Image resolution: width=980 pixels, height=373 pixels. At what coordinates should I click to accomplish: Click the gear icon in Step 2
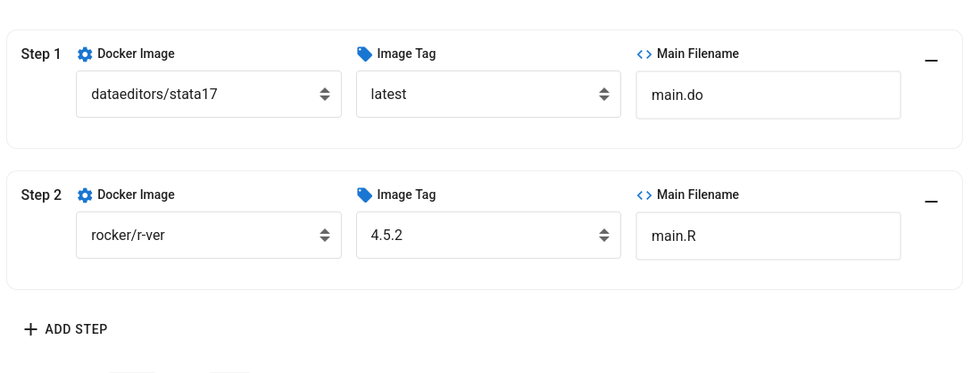click(x=85, y=195)
